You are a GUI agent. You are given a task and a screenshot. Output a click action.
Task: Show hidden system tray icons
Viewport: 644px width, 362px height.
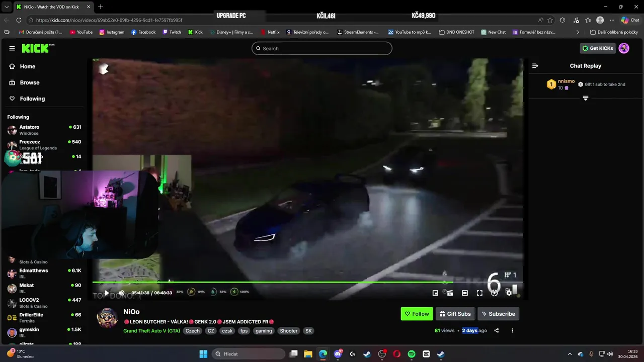pyautogui.click(x=570, y=354)
